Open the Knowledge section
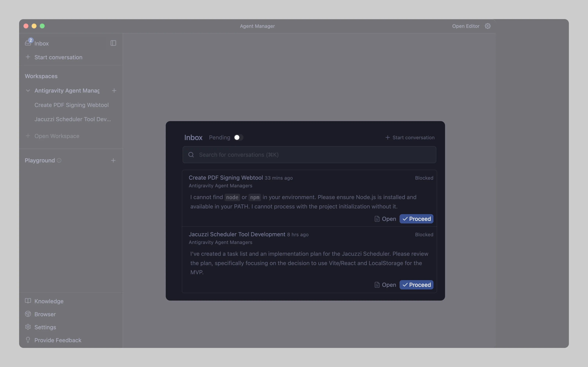Viewport: 588px width, 367px height. [49, 301]
